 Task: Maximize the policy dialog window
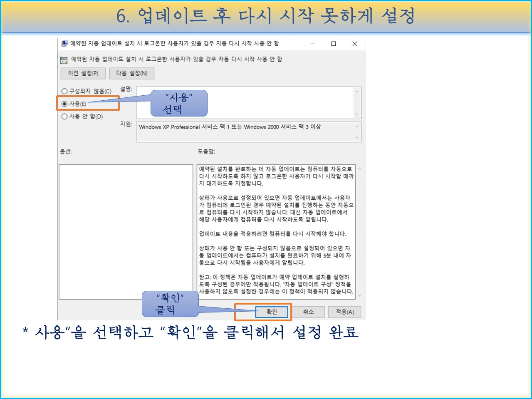click(334, 44)
